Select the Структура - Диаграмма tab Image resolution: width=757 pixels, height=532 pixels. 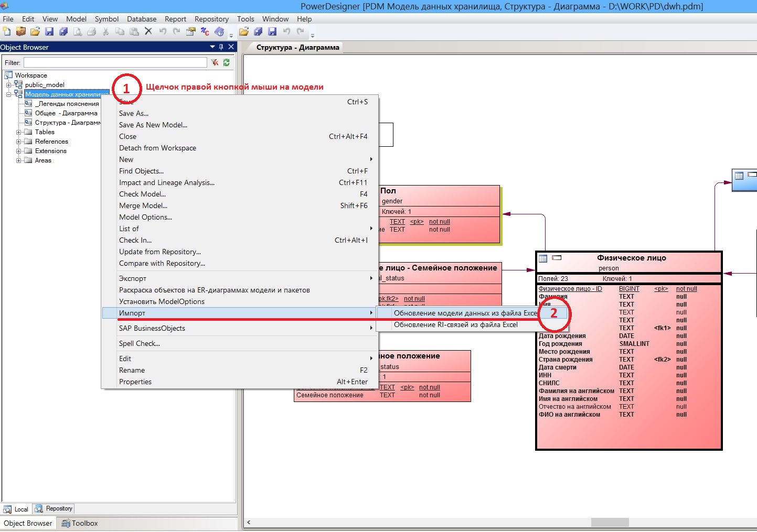click(297, 47)
